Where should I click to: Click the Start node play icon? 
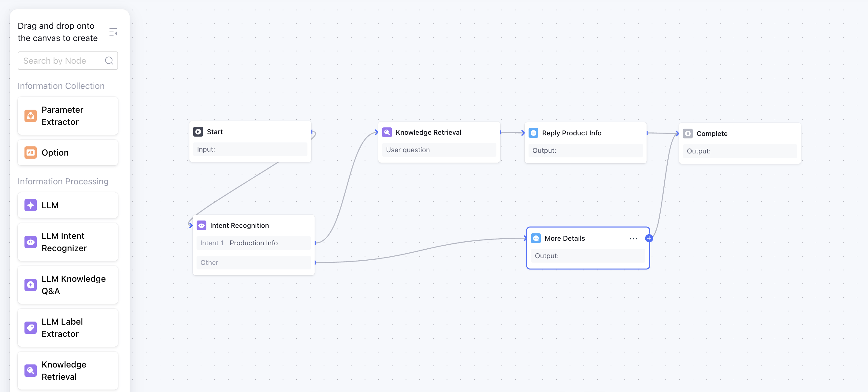pyautogui.click(x=198, y=132)
